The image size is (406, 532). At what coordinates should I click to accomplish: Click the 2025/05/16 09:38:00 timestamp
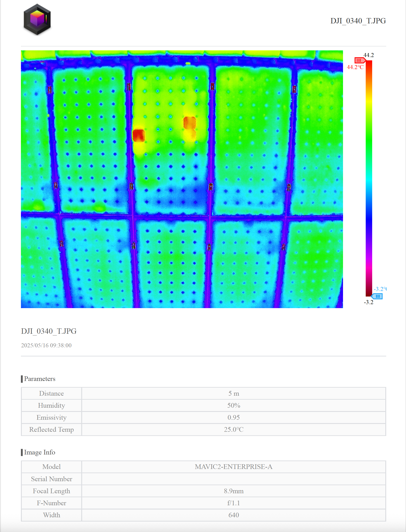pos(46,345)
